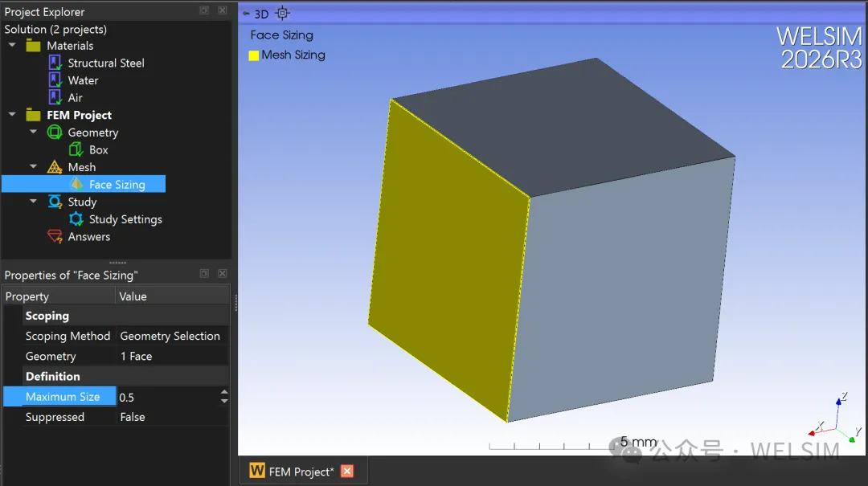The image size is (868, 486).
Task: Select the Box geometry item
Action: point(99,149)
